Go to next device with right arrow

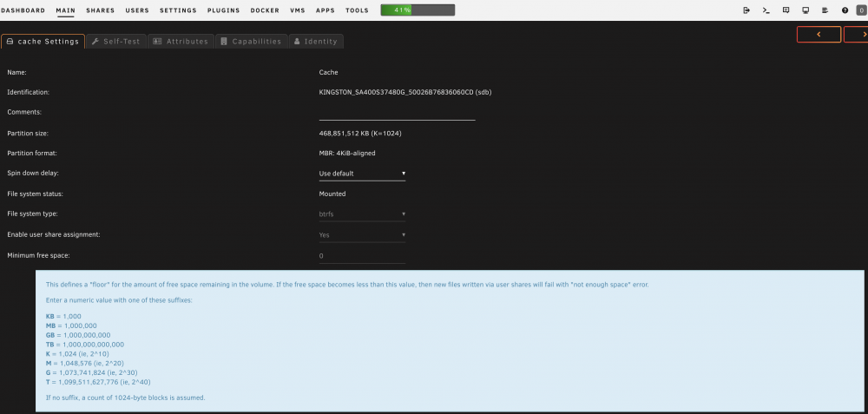857,35
